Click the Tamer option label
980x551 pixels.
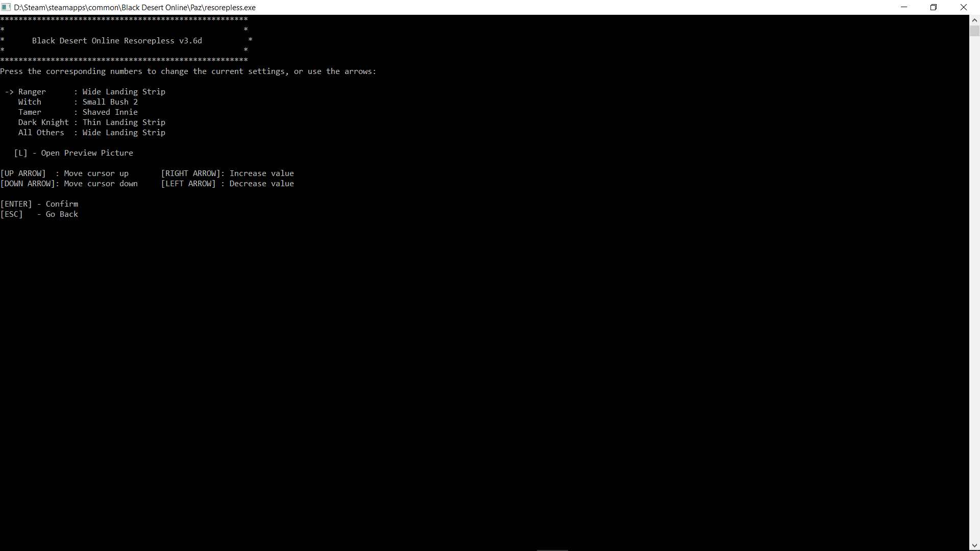pyautogui.click(x=30, y=112)
